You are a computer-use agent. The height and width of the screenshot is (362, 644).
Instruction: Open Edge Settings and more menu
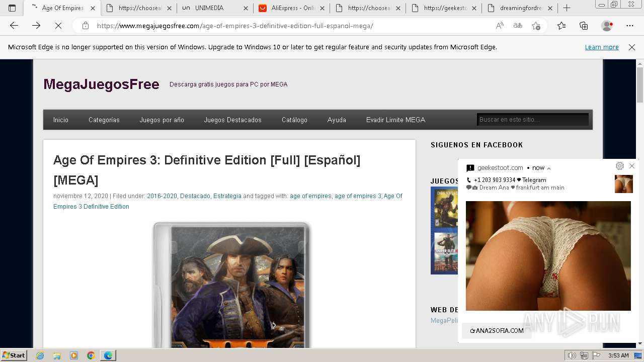pos(630,26)
